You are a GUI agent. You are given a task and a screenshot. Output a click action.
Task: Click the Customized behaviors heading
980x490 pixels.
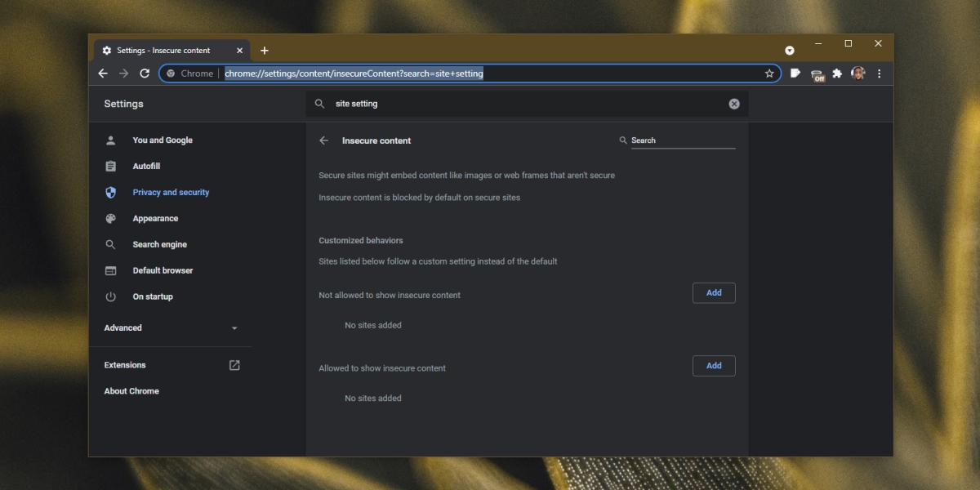pyautogui.click(x=361, y=241)
